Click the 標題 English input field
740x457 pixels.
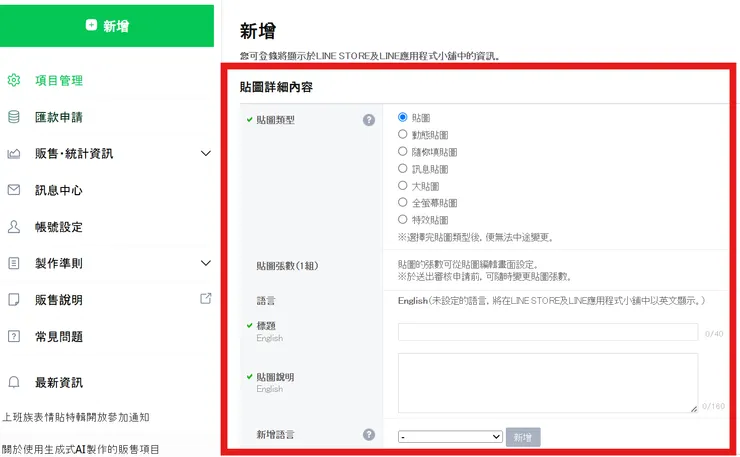[548, 332]
